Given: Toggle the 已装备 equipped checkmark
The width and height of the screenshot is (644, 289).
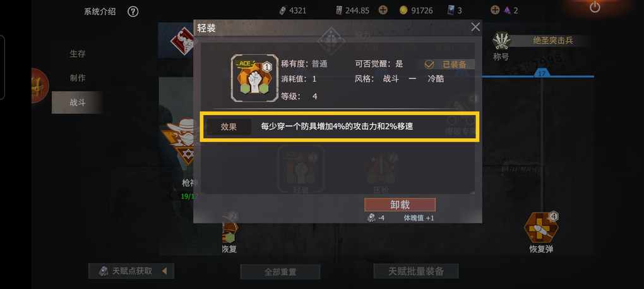Looking at the screenshot, I should point(429,65).
